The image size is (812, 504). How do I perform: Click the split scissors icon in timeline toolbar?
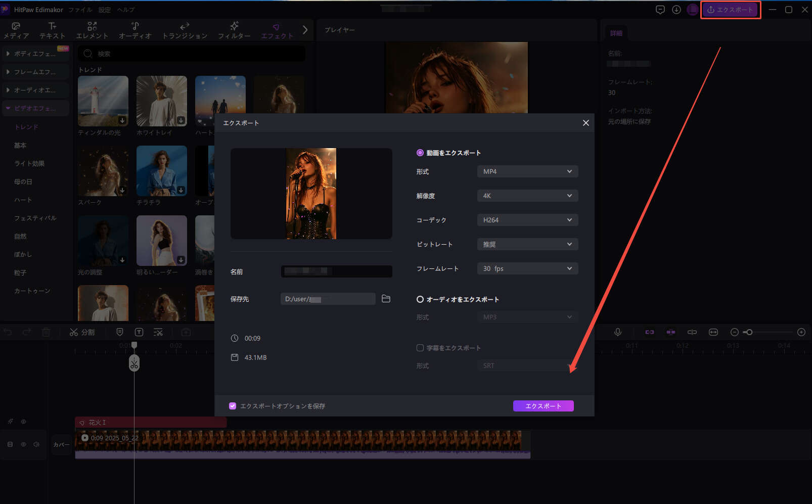pyautogui.click(x=74, y=332)
